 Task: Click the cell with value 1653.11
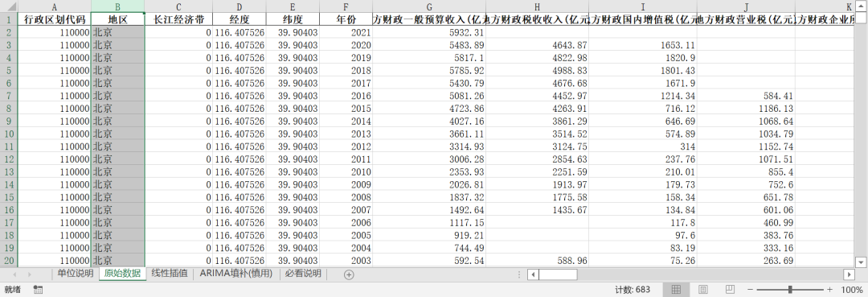pos(643,45)
